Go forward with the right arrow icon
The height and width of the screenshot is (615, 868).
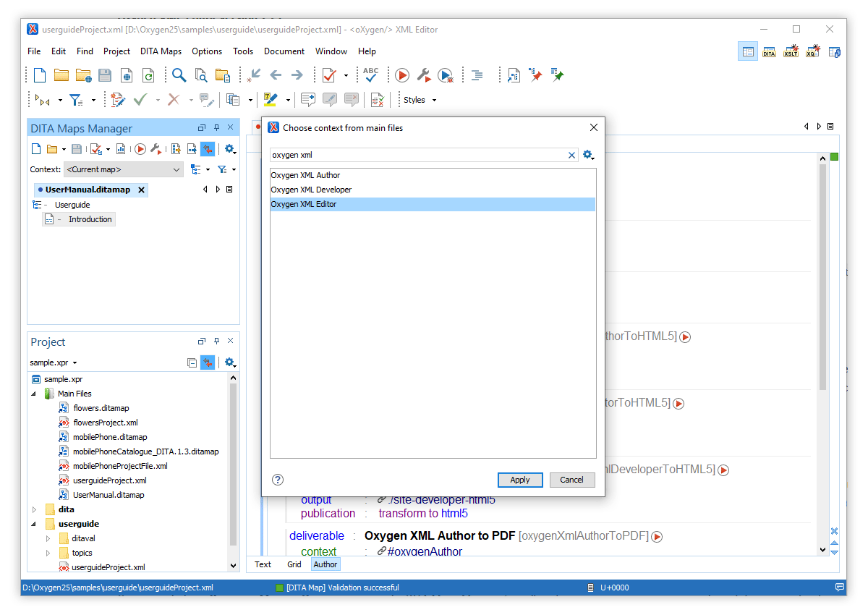click(297, 75)
